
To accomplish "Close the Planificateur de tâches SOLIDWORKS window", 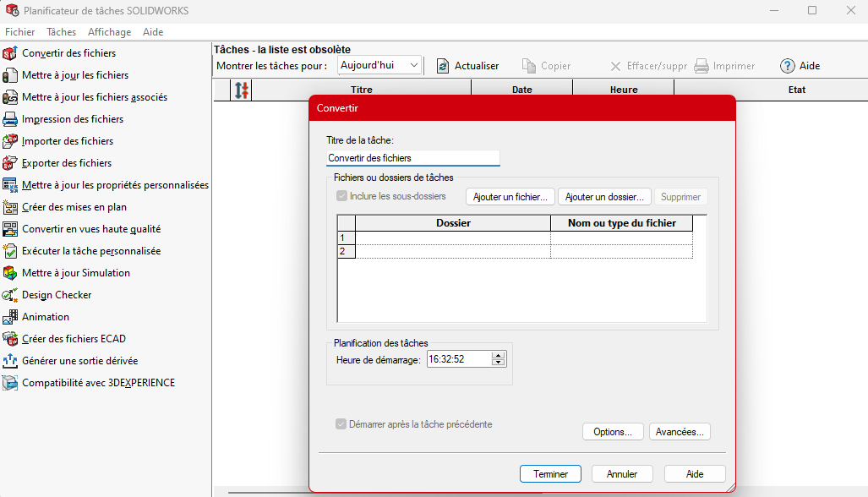I will point(851,10).
